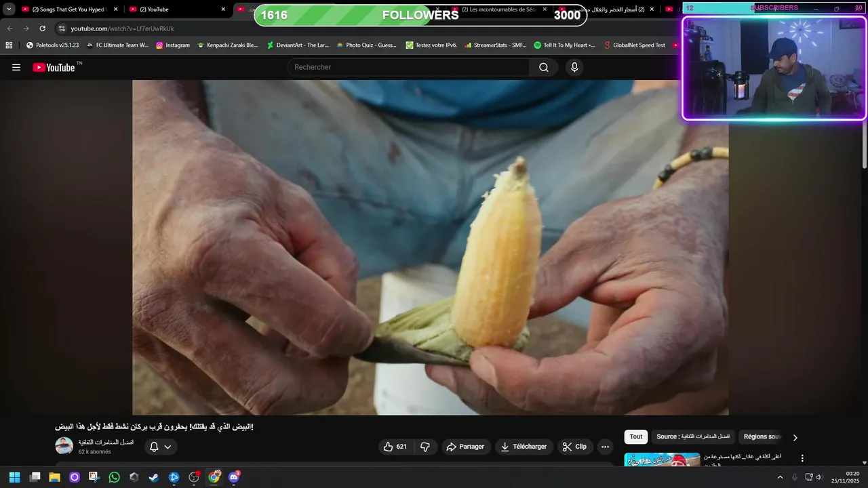Open the Chrome apps grid shortcut
The height and width of the screenshot is (488, 868).
pos(9,45)
